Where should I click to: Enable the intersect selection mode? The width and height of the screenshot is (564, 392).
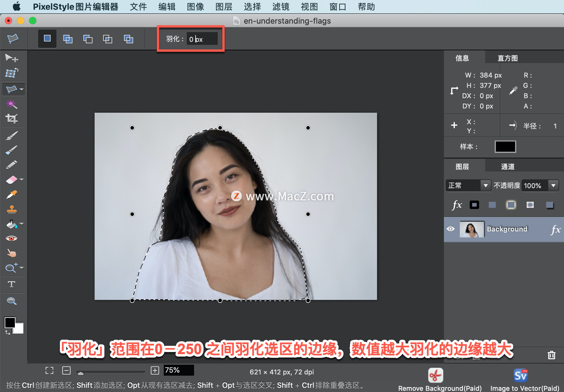pyautogui.click(x=108, y=39)
